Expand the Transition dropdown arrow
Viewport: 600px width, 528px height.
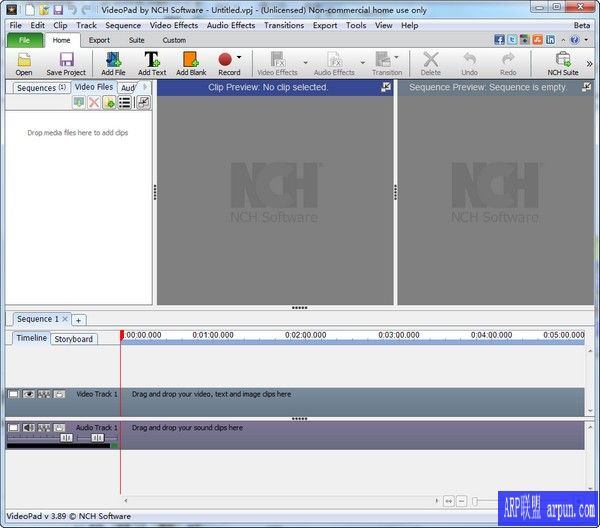[396, 57]
